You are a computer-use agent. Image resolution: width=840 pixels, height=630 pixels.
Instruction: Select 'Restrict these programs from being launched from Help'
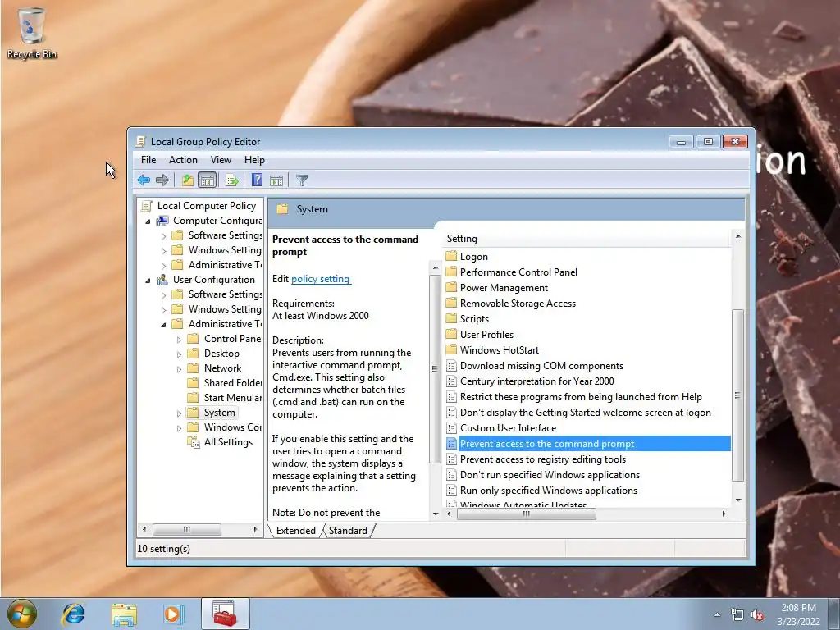pos(581,396)
